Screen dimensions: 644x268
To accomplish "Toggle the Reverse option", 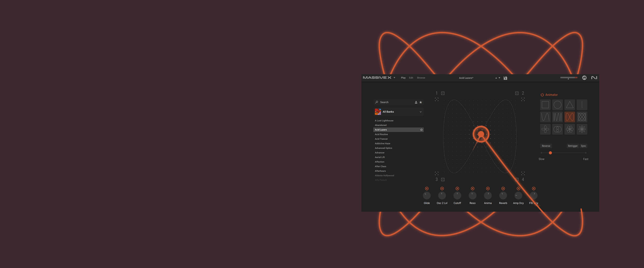I will pos(546,146).
